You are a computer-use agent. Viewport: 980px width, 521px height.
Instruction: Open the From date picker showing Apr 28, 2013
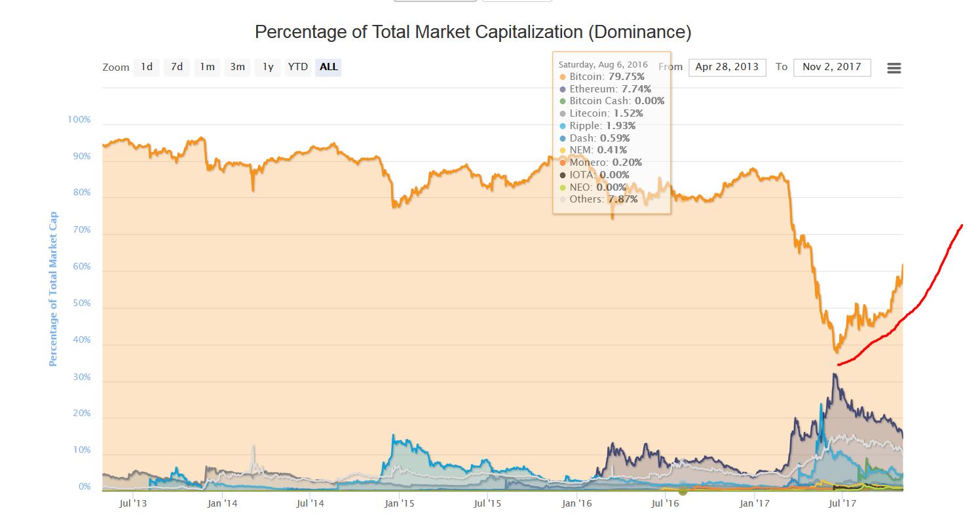tap(726, 67)
